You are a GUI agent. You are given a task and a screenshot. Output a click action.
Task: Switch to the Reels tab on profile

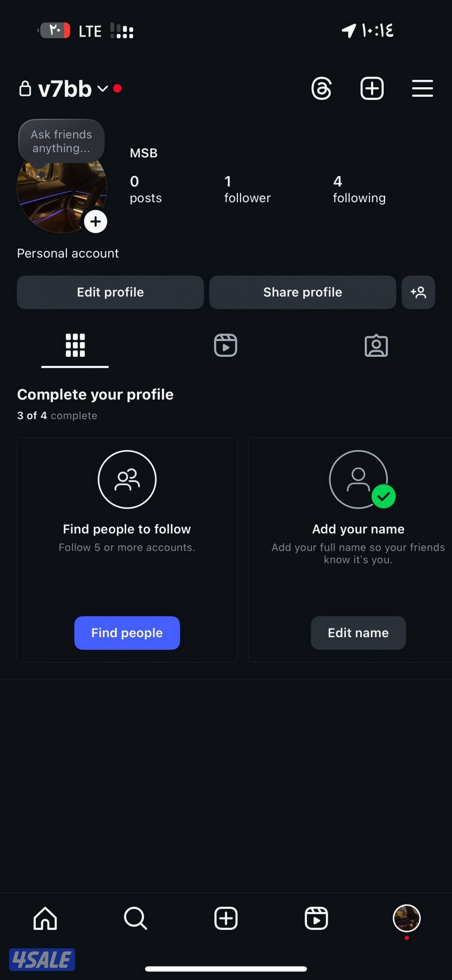pyautogui.click(x=226, y=346)
